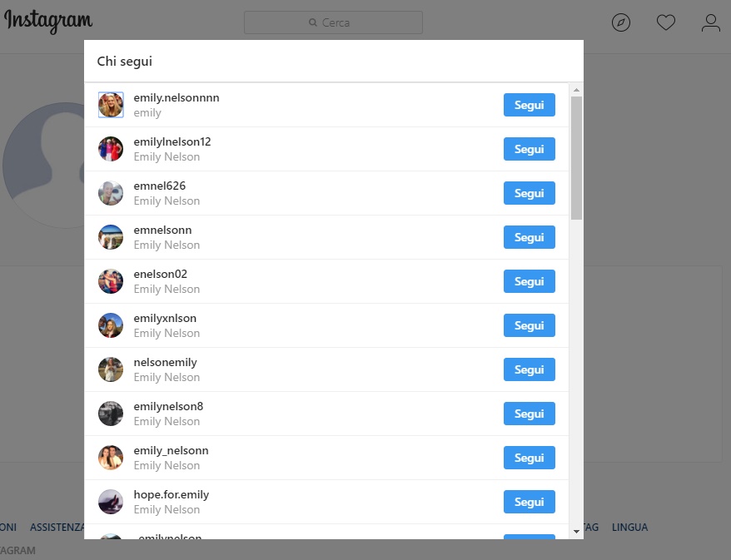Click the scrollbar down arrow
The width and height of the screenshot is (731, 560).
click(577, 532)
